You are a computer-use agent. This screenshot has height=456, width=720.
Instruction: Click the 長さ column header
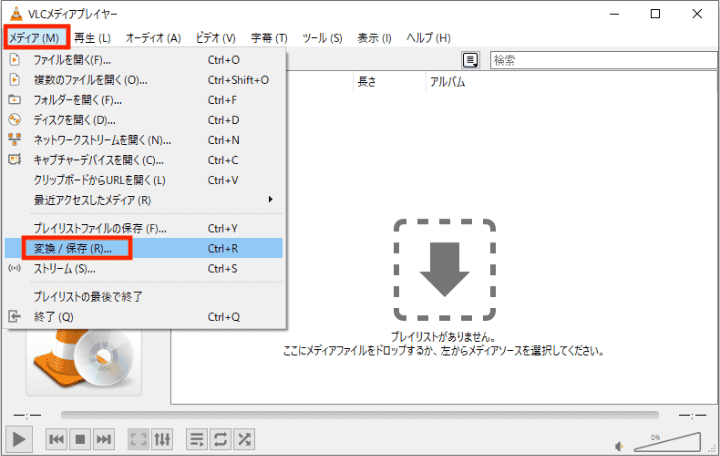[x=389, y=82]
